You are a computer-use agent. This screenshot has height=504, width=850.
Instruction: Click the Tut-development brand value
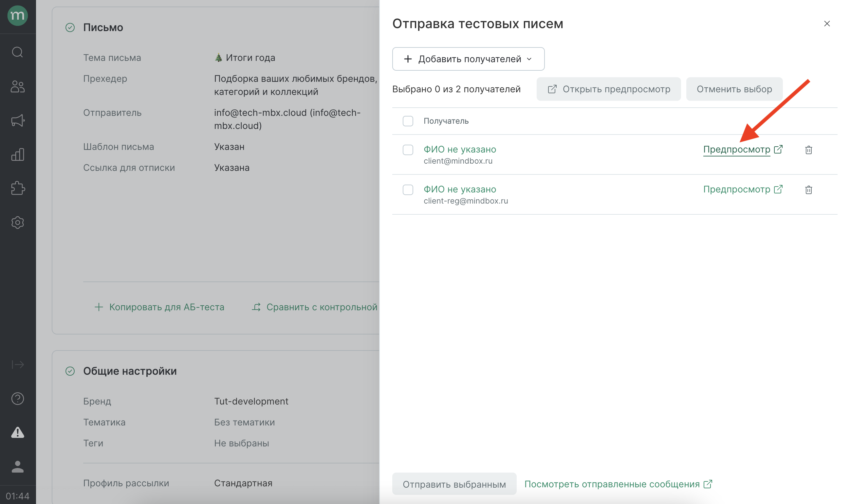coord(251,401)
